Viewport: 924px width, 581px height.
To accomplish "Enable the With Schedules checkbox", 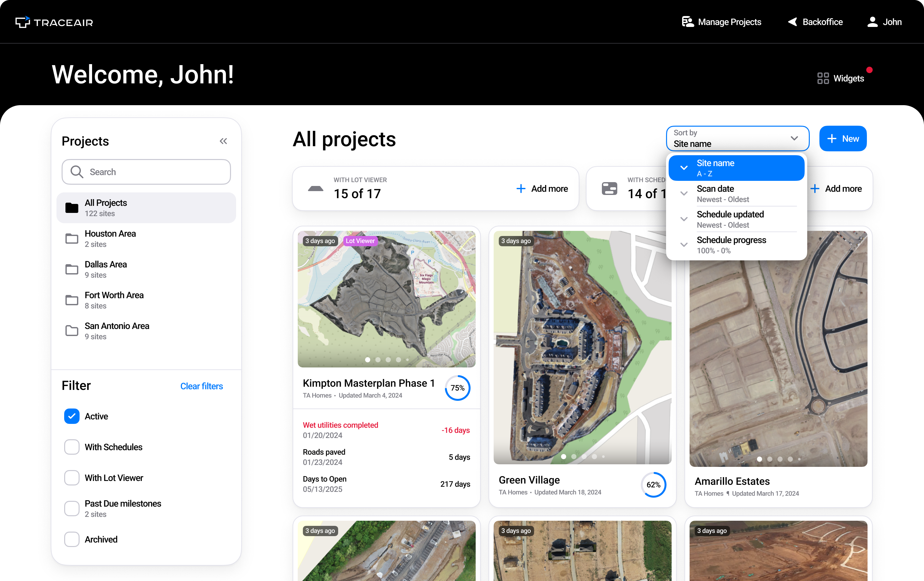I will point(72,447).
